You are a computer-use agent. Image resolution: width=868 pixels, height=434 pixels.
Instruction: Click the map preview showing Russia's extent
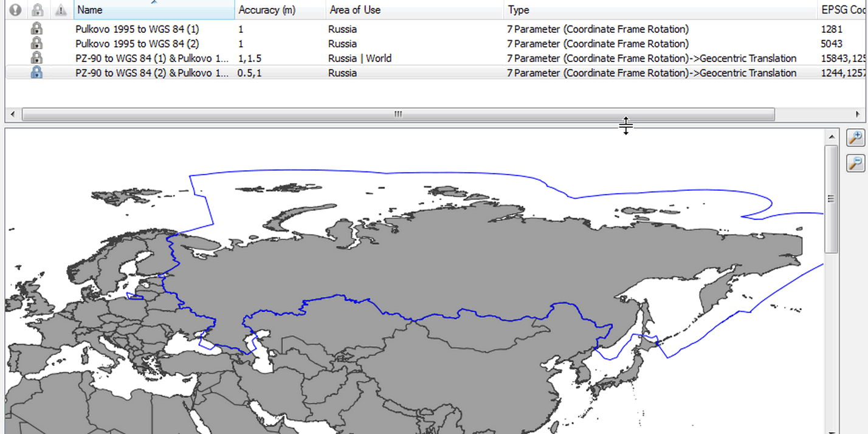[415, 281]
